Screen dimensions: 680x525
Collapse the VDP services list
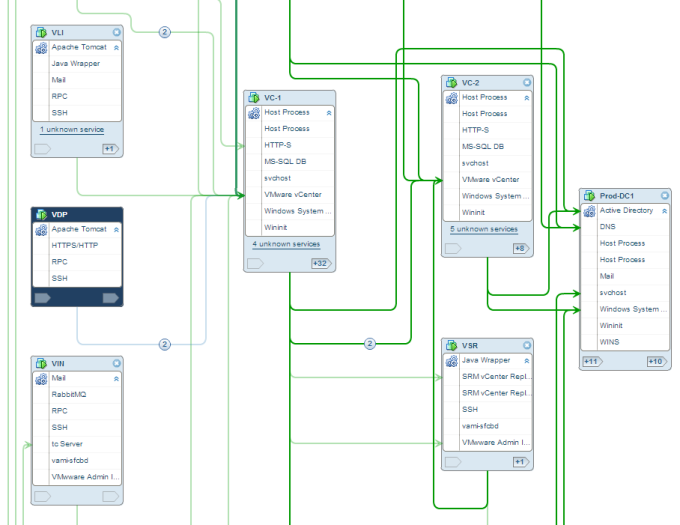pyautogui.click(x=116, y=230)
